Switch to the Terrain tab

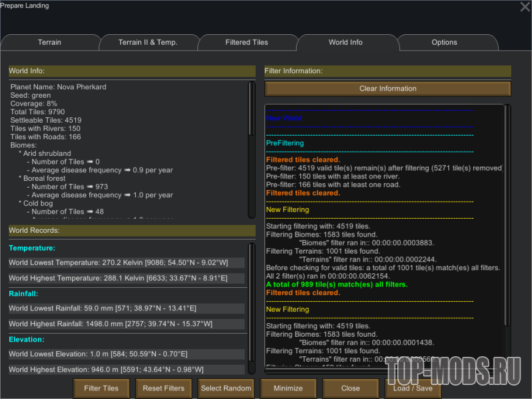(x=50, y=43)
